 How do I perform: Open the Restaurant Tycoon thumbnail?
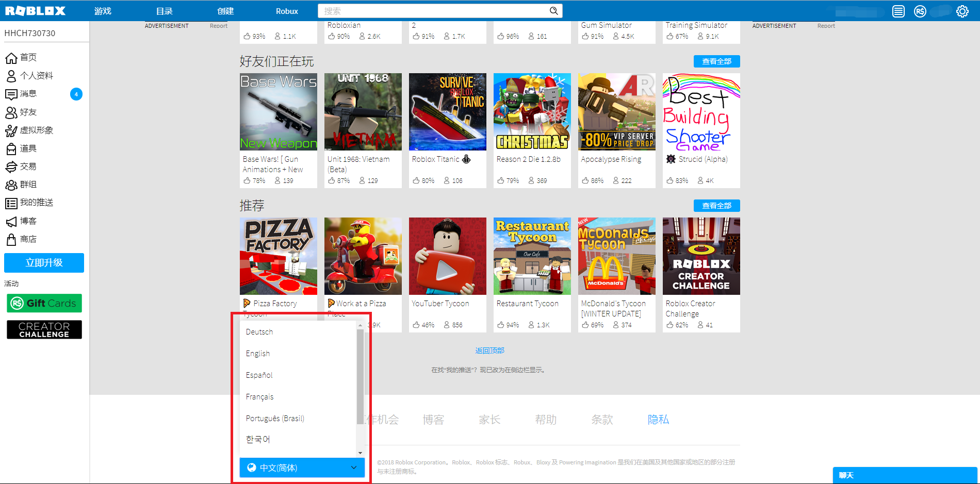[532, 256]
